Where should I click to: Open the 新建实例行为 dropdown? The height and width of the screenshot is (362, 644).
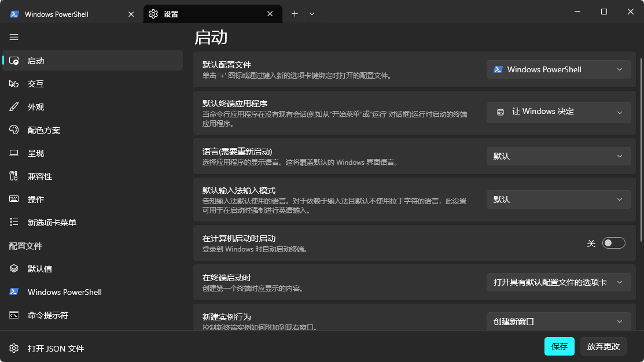point(558,321)
